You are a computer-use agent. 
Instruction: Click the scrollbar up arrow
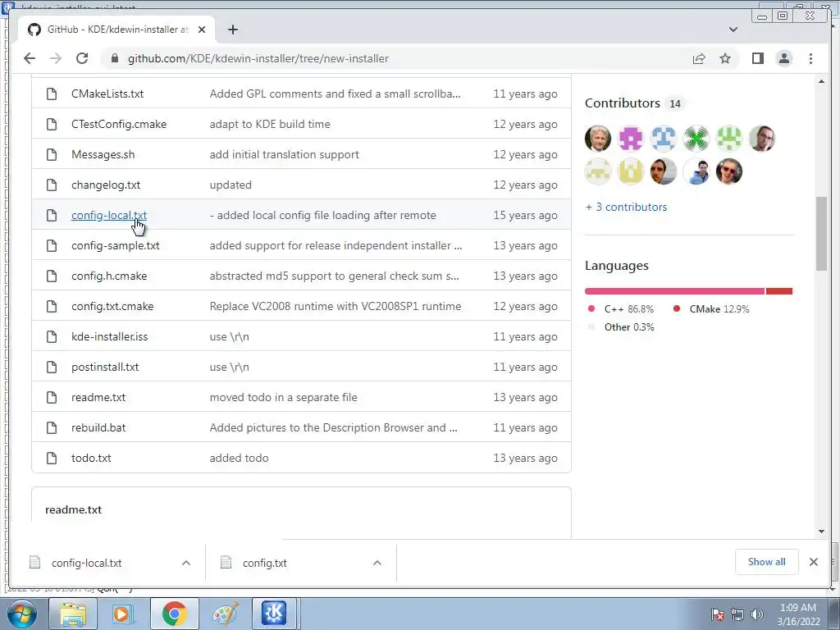(821, 81)
